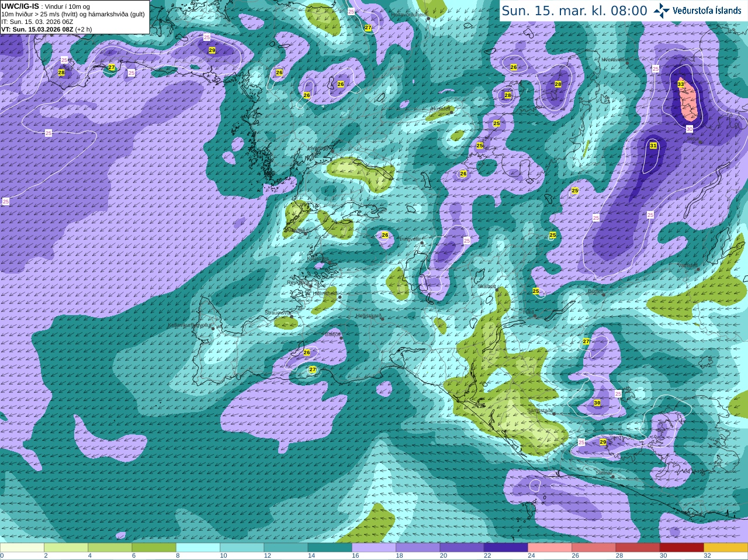
Task: Click the yellow 29 gust marker above Steinar
Action: [603, 442]
